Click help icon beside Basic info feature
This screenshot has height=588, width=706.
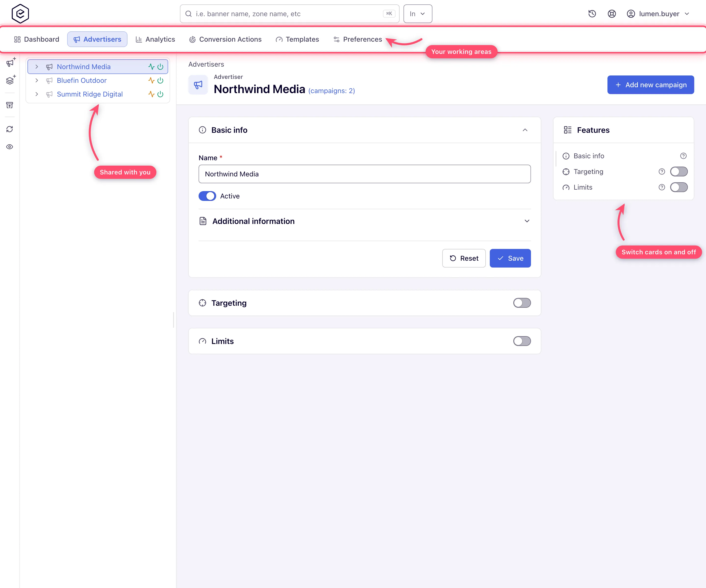pyautogui.click(x=683, y=156)
